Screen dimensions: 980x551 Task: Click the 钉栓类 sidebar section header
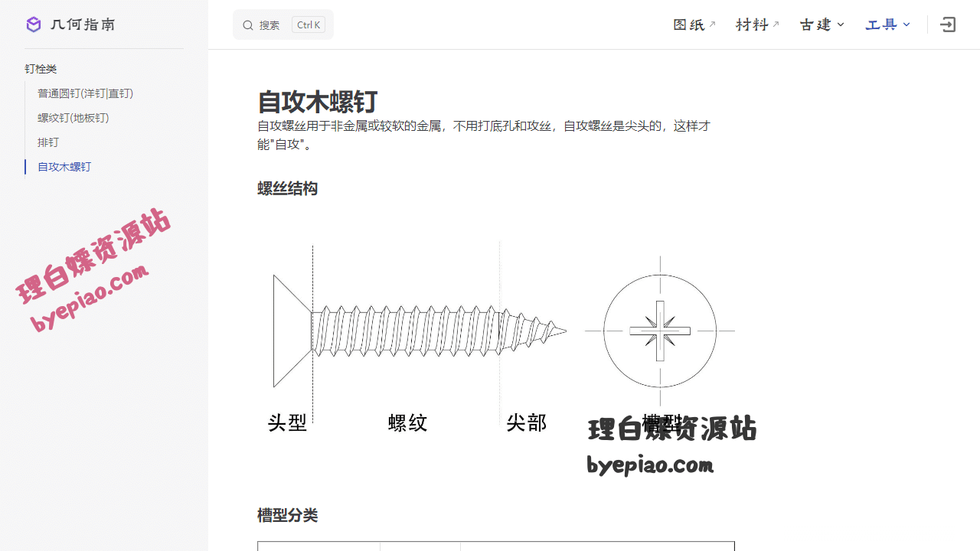(41, 69)
